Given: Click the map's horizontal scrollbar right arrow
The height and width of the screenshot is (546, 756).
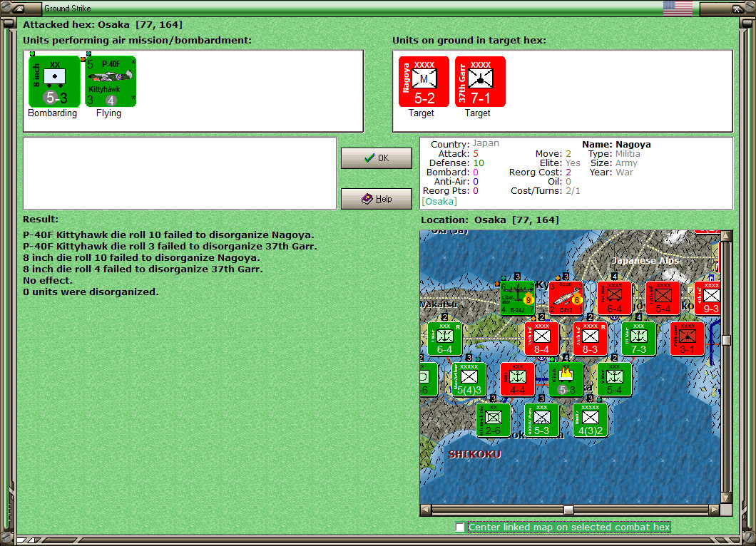Looking at the screenshot, I should click(x=715, y=510).
